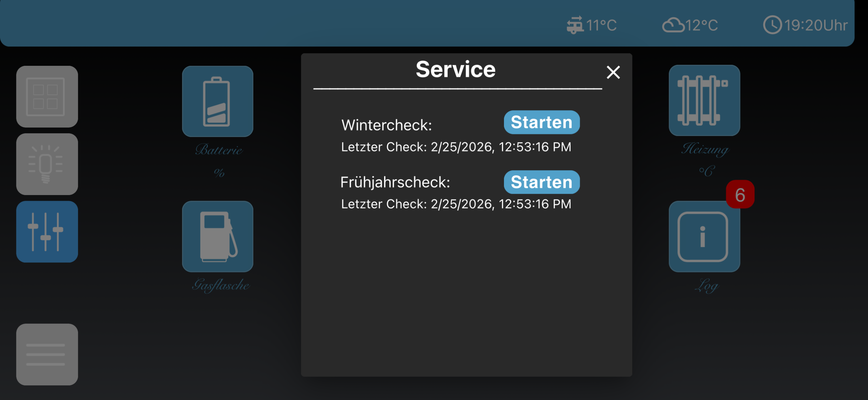Click the clock icon in status bar
This screenshot has height=400, width=868.
click(772, 25)
